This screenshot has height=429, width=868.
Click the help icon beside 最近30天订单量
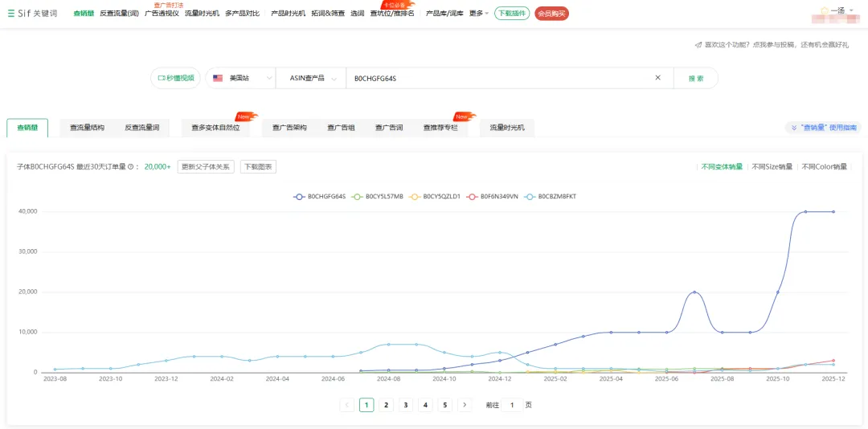(x=134, y=167)
